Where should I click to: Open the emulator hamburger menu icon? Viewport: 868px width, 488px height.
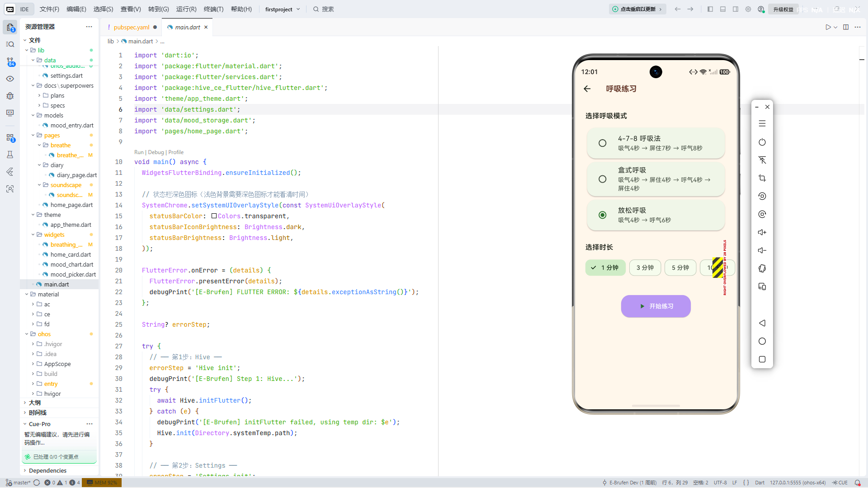pos(762,123)
